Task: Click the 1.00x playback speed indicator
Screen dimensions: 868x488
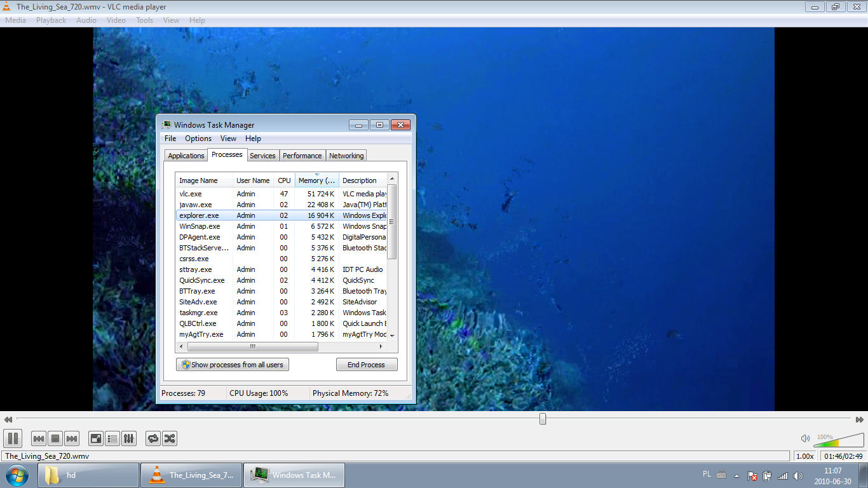Action: tap(805, 456)
